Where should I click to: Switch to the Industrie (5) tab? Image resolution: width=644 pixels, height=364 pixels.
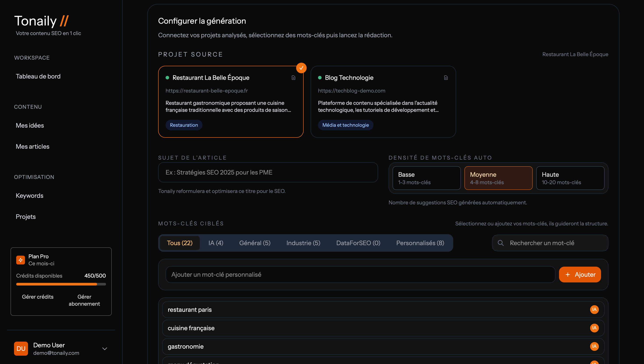click(303, 243)
